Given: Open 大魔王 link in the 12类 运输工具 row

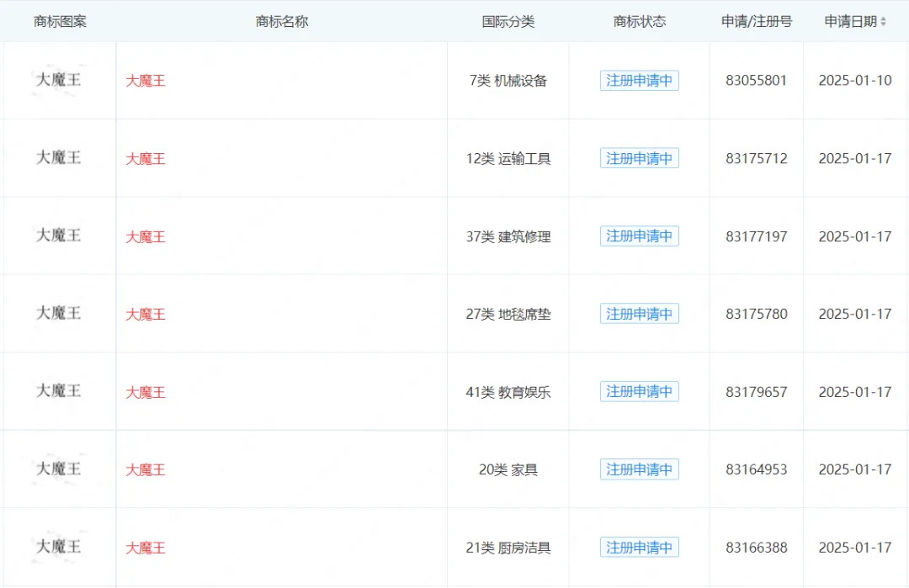Looking at the screenshot, I should click(x=146, y=159).
